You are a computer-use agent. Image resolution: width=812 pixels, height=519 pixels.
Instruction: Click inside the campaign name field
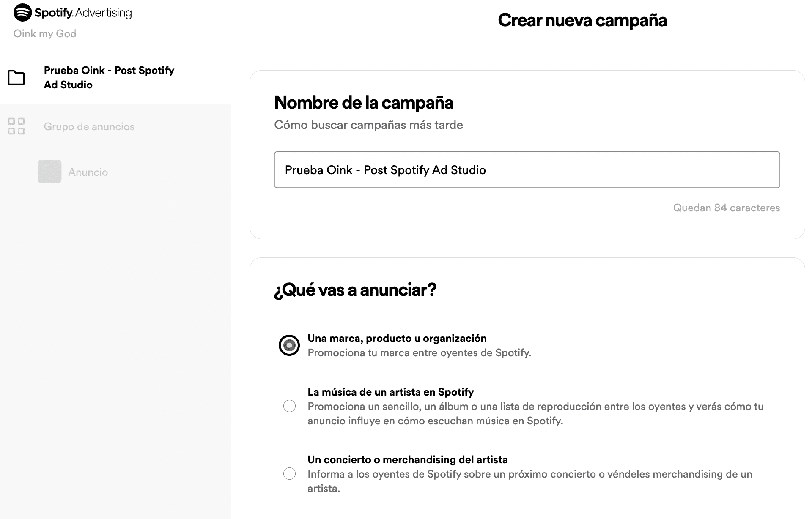pos(527,169)
